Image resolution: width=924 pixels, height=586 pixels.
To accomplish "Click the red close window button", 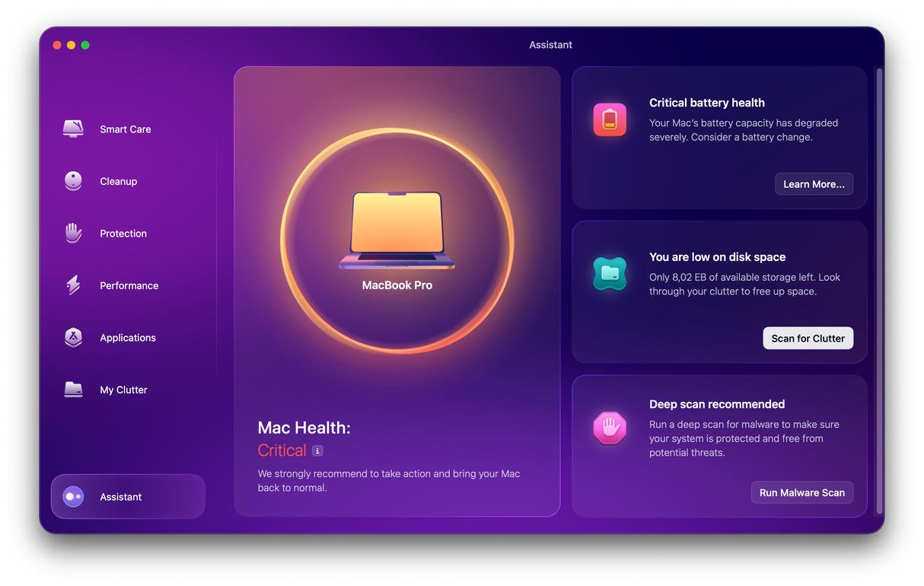I will point(57,45).
